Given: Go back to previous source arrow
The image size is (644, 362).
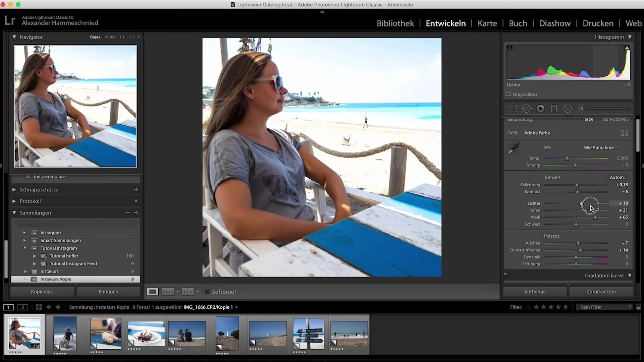Looking at the screenshot, I should 49,307.
